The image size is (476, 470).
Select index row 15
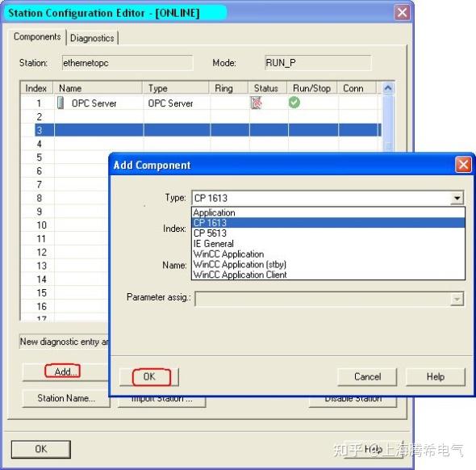(x=65, y=293)
